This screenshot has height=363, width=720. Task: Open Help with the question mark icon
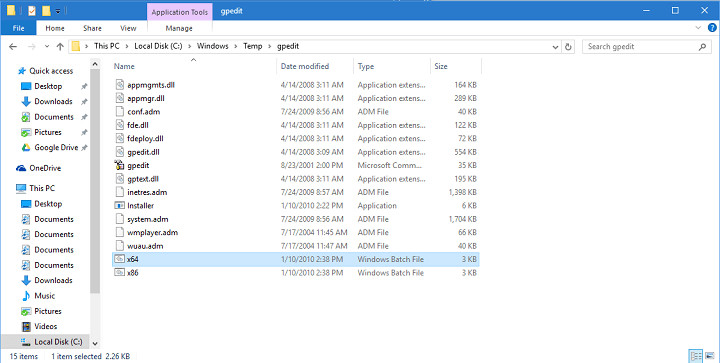click(712, 28)
